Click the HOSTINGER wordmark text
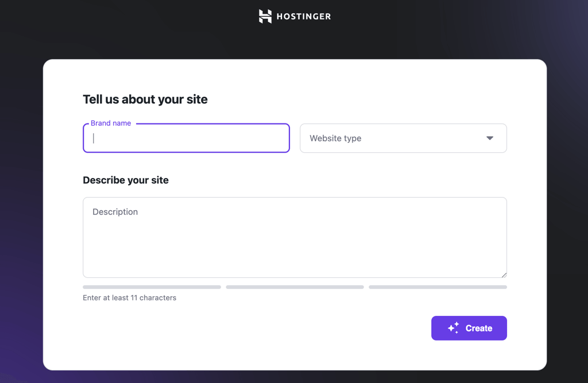This screenshot has width=588, height=383. click(x=304, y=17)
